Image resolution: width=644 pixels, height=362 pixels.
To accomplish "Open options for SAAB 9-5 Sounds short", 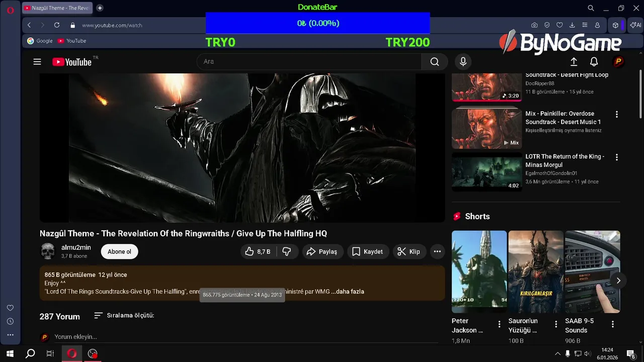I will pos(613,324).
